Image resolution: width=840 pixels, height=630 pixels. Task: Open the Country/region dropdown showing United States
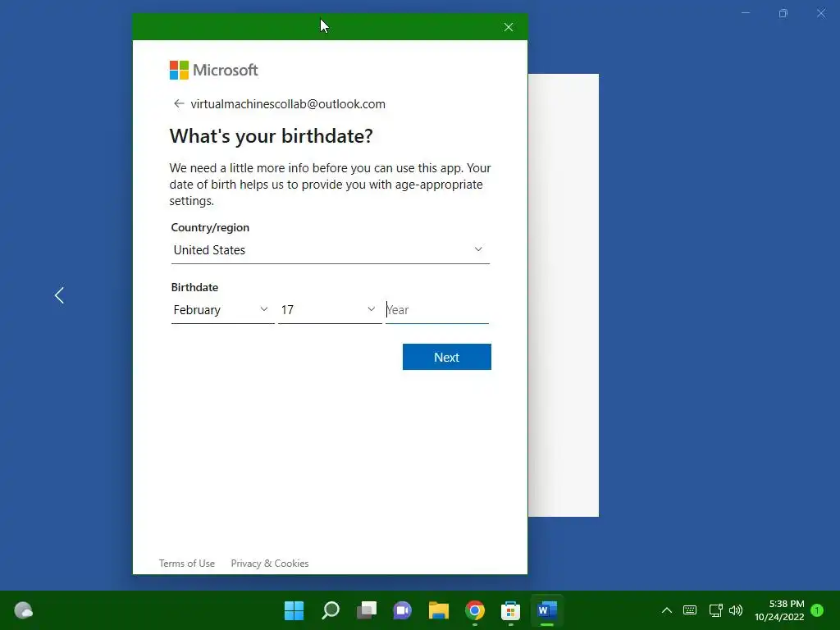[x=330, y=250]
